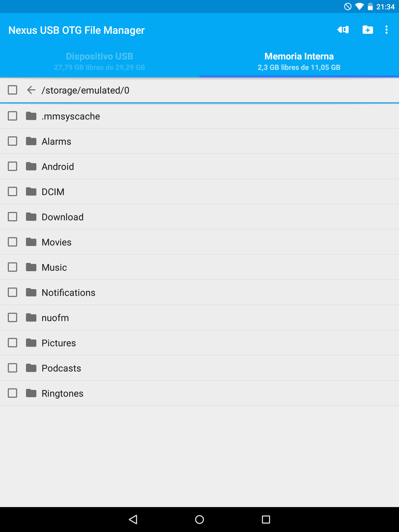Tap the Android home navigation button
This screenshot has height=532, width=399.
(199, 520)
